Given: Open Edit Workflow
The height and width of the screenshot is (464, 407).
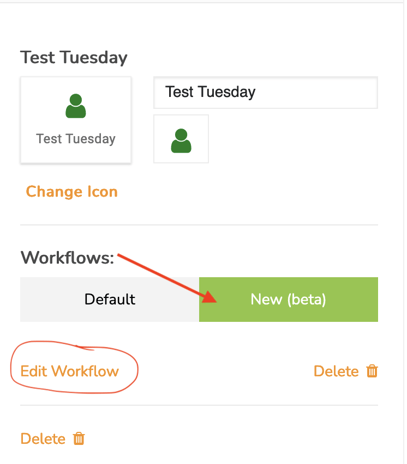Looking at the screenshot, I should pyautogui.click(x=69, y=371).
